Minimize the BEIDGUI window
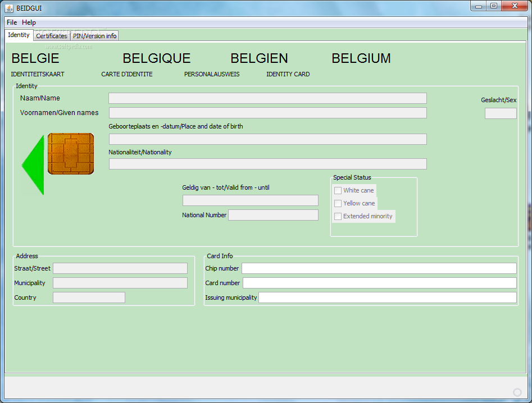532x403 pixels. (x=479, y=6)
